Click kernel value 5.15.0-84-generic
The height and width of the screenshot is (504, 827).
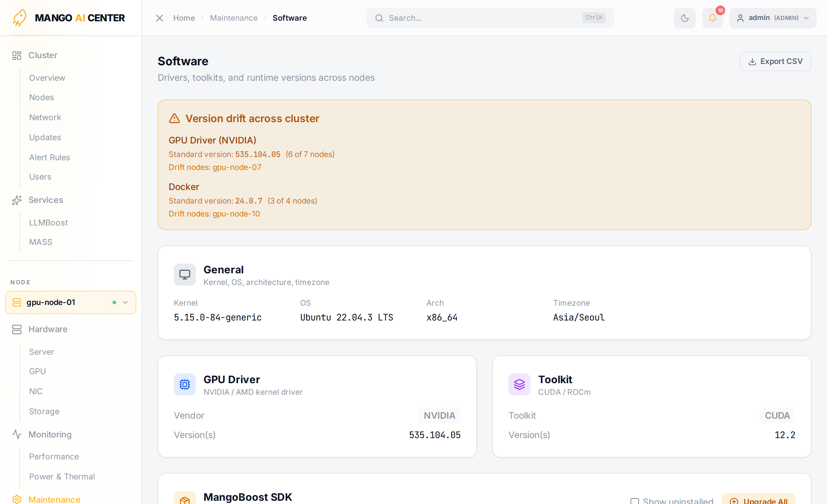[x=217, y=318]
